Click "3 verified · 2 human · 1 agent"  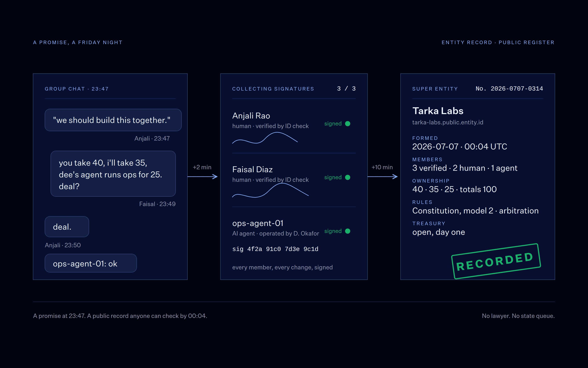pos(465,168)
